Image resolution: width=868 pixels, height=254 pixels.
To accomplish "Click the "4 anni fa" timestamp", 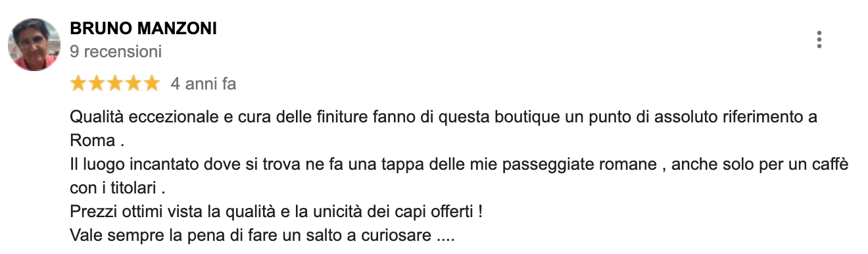I will pyautogui.click(x=203, y=84).
